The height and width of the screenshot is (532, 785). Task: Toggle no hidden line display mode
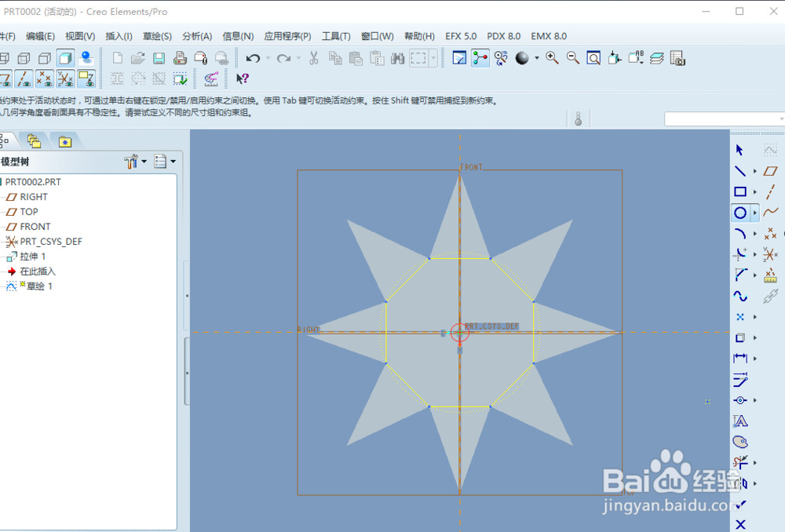pyautogui.click(x=45, y=59)
